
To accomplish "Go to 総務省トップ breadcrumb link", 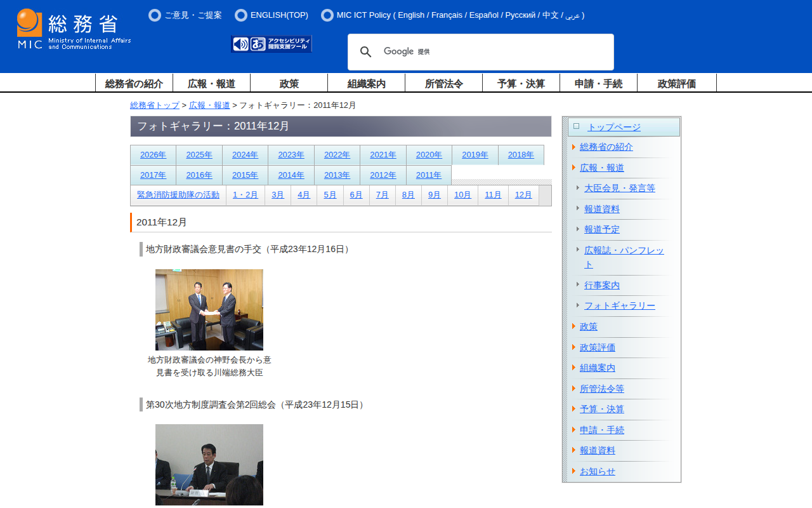I will (x=155, y=105).
